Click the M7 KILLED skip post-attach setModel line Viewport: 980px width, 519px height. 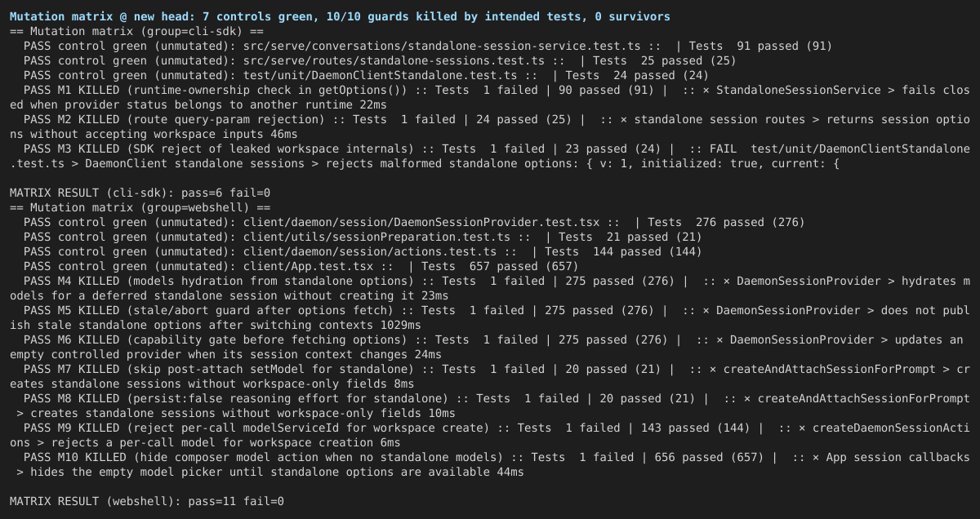[490, 376]
